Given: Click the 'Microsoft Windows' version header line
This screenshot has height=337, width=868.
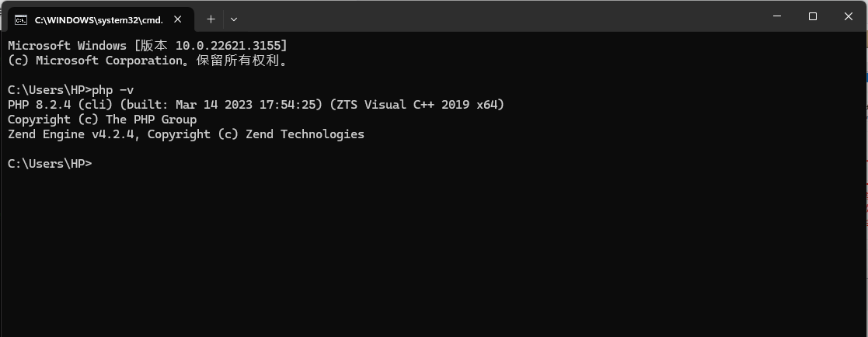Looking at the screenshot, I should click(148, 45).
